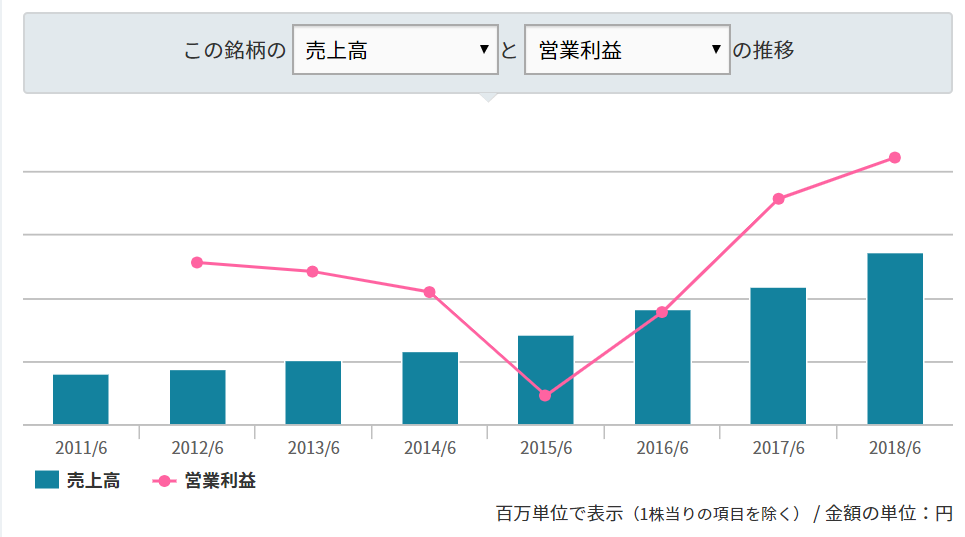This screenshot has height=537, width=965.
Task: Click the highest pink point at 2018/6
Action: click(895, 157)
